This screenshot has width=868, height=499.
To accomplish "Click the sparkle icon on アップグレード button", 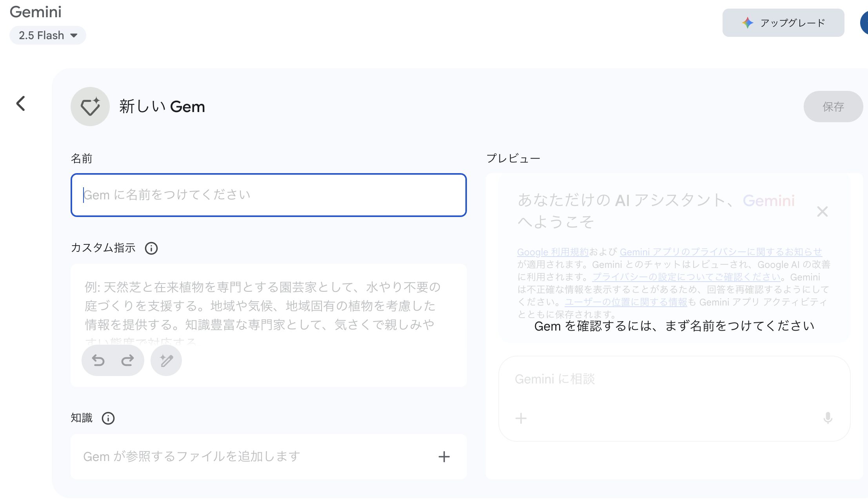I will [748, 23].
